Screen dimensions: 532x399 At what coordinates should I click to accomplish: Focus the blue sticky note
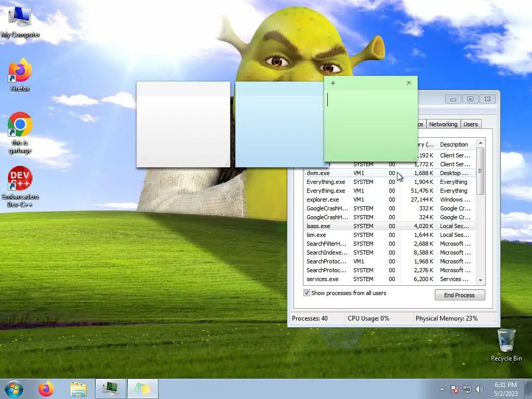click(279, 125)
